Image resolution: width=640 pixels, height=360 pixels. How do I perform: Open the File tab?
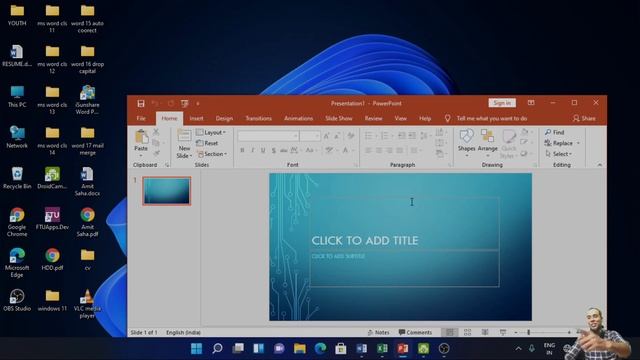(141, 118)
